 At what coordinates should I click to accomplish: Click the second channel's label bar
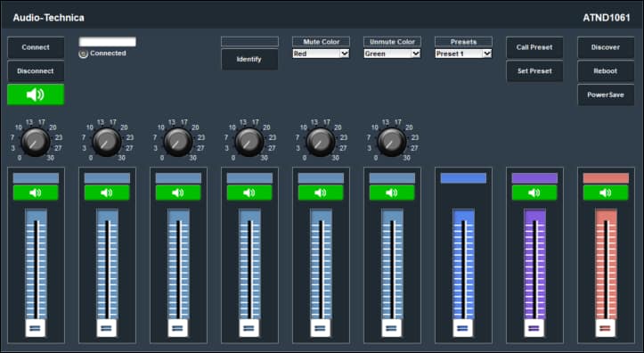107,178
